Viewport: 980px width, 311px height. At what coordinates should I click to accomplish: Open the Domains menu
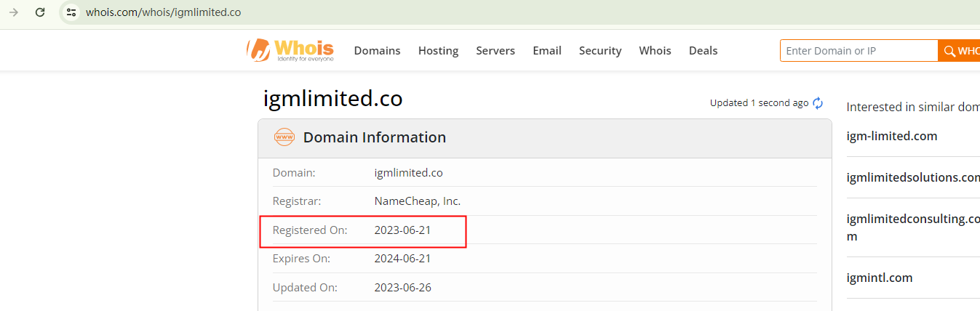click(x=377, y=51)
